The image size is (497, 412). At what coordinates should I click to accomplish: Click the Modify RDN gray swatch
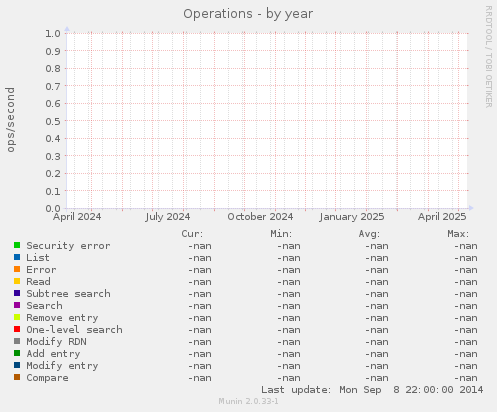[x=17, y=341]
